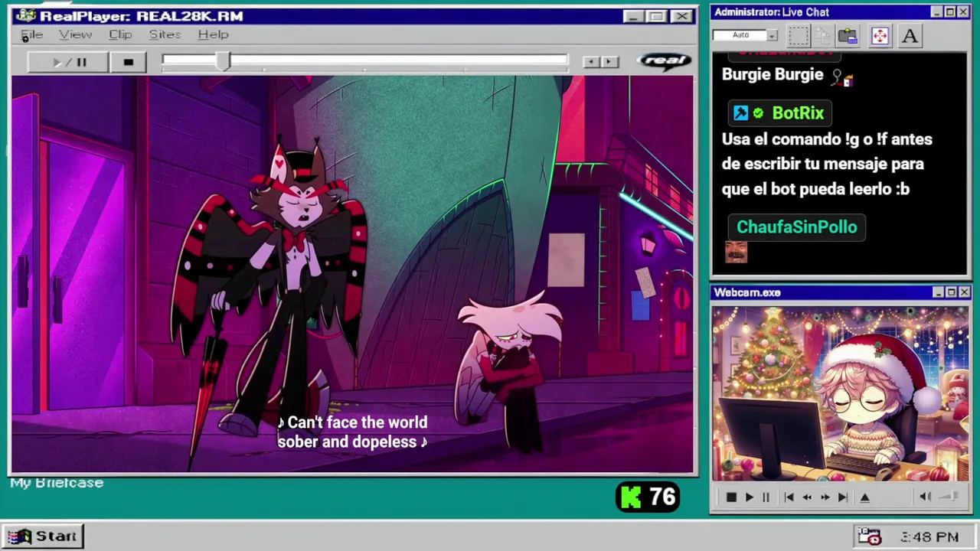
Task: Click the RealPlayer stop button
Action: tap(128, 62)
